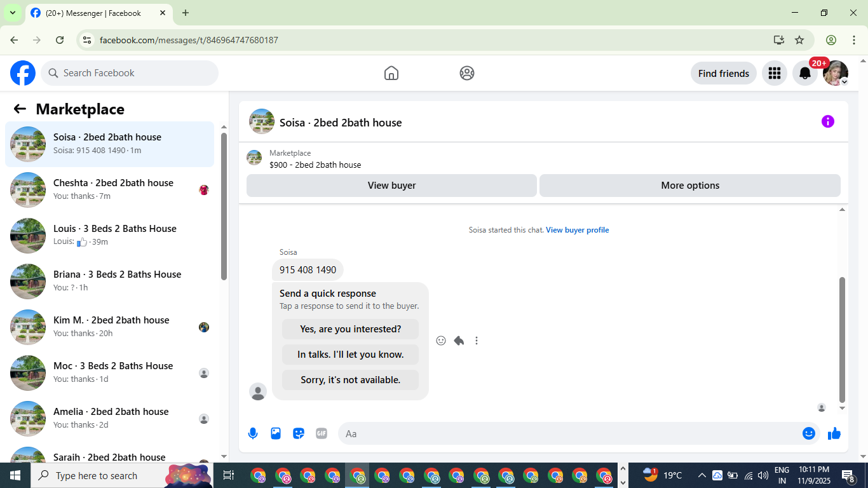Click the conversation list scrollbar
The height and width of the screenshot is (488, 868).
(x=224, y=206)
